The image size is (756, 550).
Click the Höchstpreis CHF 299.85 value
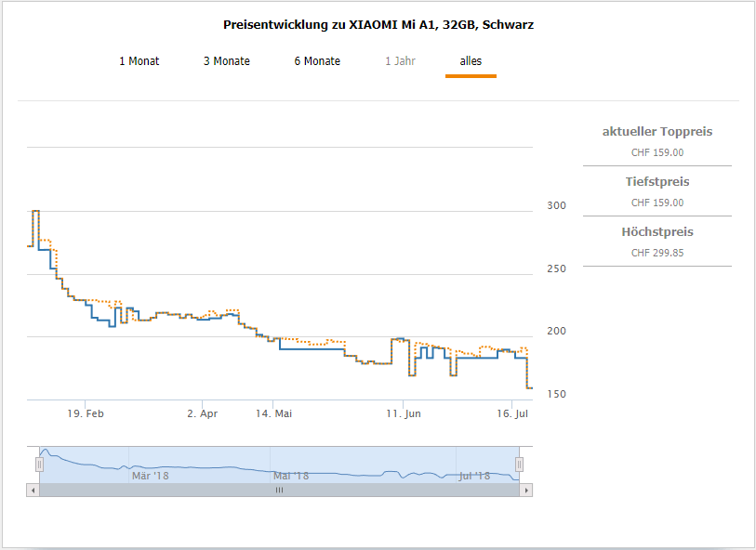point(657,253)
